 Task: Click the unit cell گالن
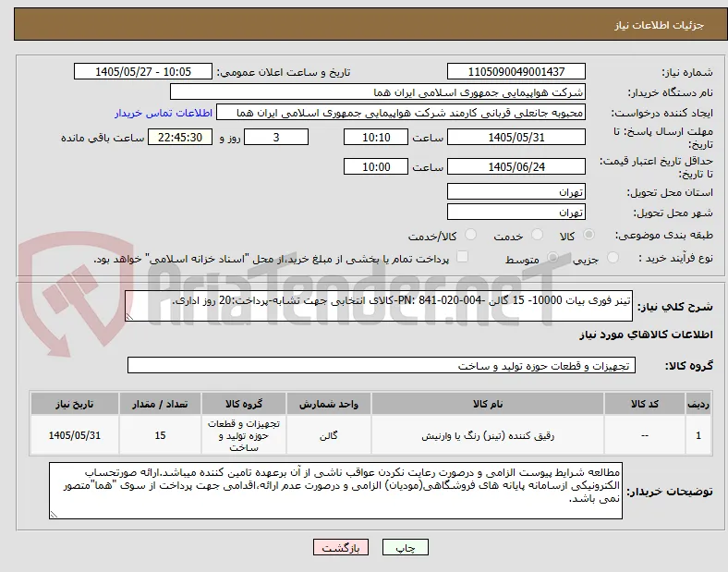[329, 435]
